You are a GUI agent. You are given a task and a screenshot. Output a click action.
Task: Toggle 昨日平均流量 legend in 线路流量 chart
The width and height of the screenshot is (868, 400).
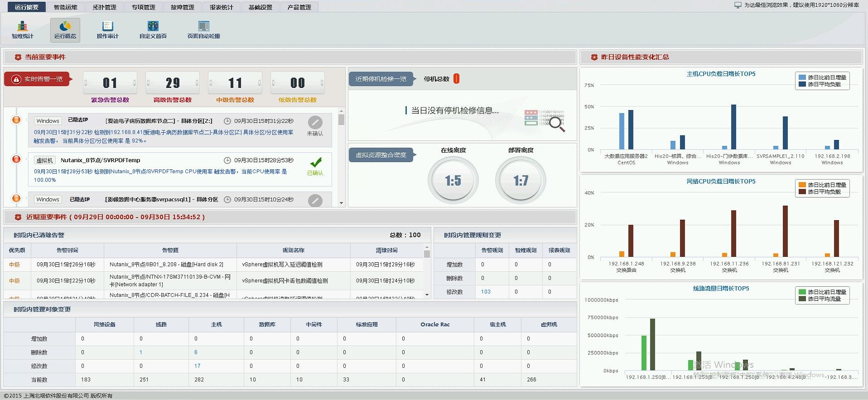[x=802, y=299]
